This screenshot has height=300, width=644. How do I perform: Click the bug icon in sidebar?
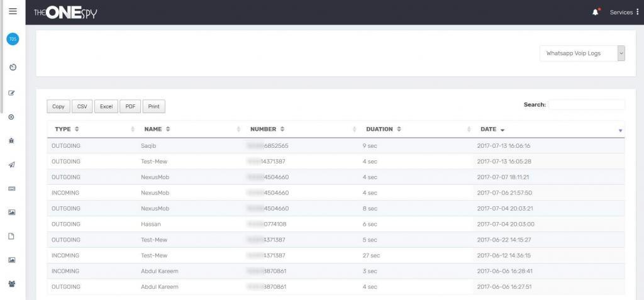coord(12,142)
